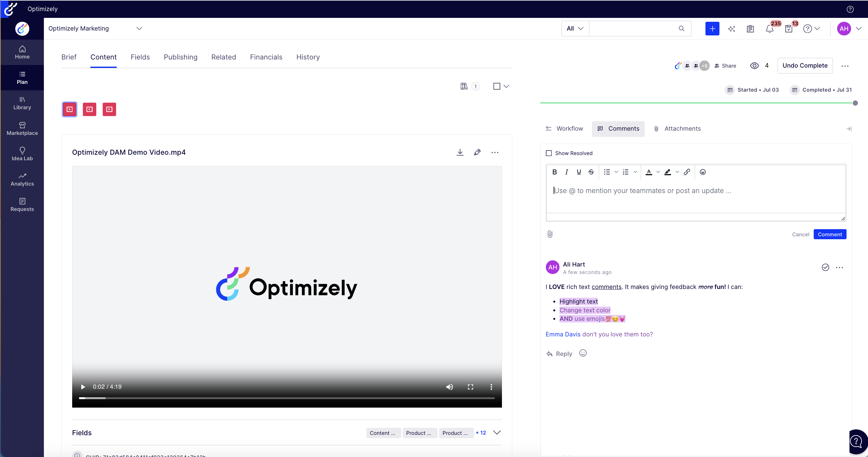Click the Undo Complete button
The width and height of the screenshot is (868, 457).
805,66
